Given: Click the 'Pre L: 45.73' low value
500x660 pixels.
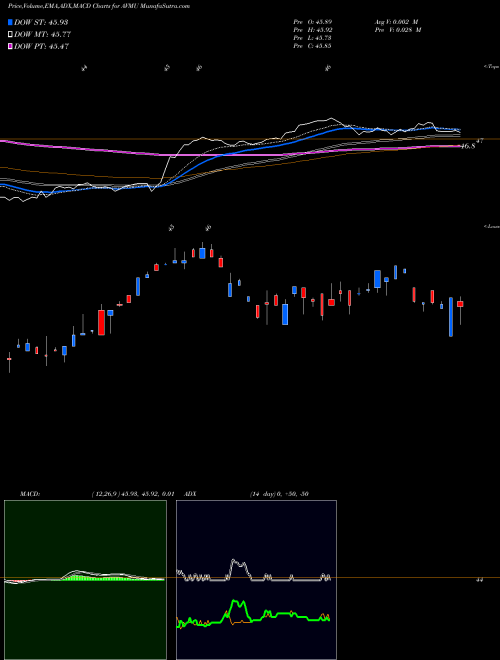Looking at the screenshot, I should [x=312, y=38].
